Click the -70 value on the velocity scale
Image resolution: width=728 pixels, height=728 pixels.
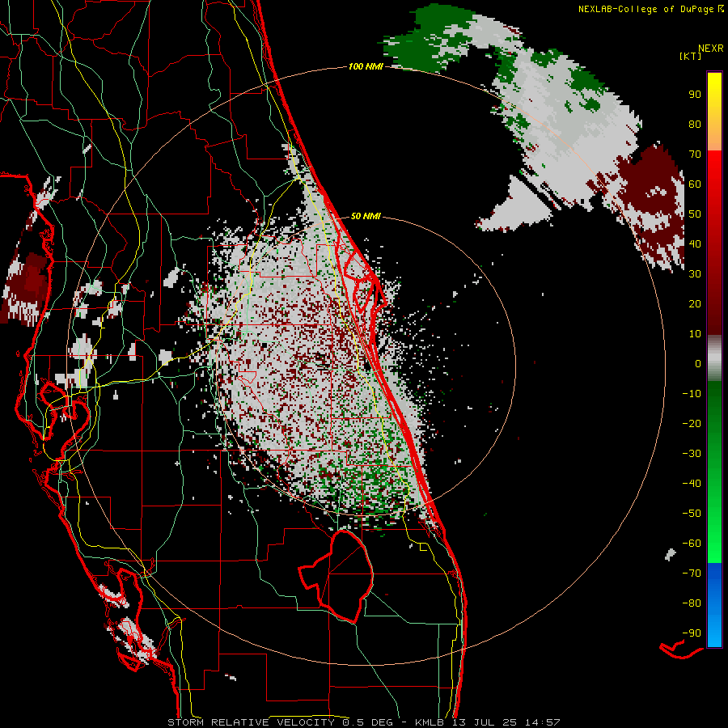coord(692,574)
